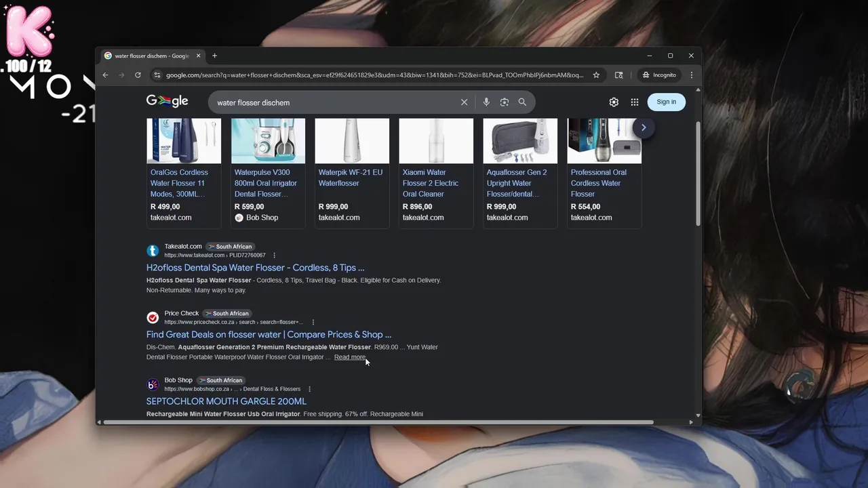Click the Waterpik WF-21 product image

[352, 141]
